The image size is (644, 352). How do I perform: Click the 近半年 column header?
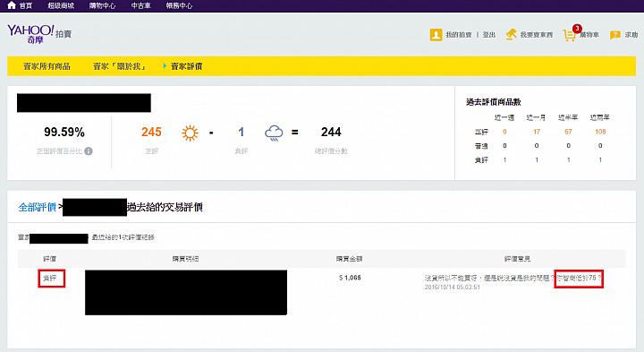568,117
